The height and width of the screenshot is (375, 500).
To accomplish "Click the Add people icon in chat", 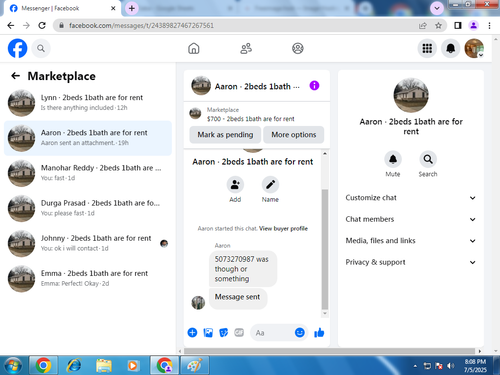I will (x=235, y=185).
